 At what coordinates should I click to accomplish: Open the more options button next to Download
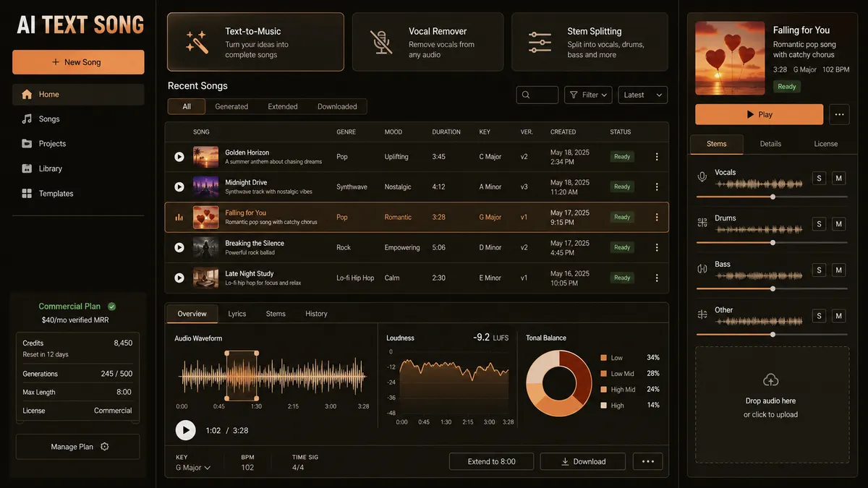(x=647, y=461)
